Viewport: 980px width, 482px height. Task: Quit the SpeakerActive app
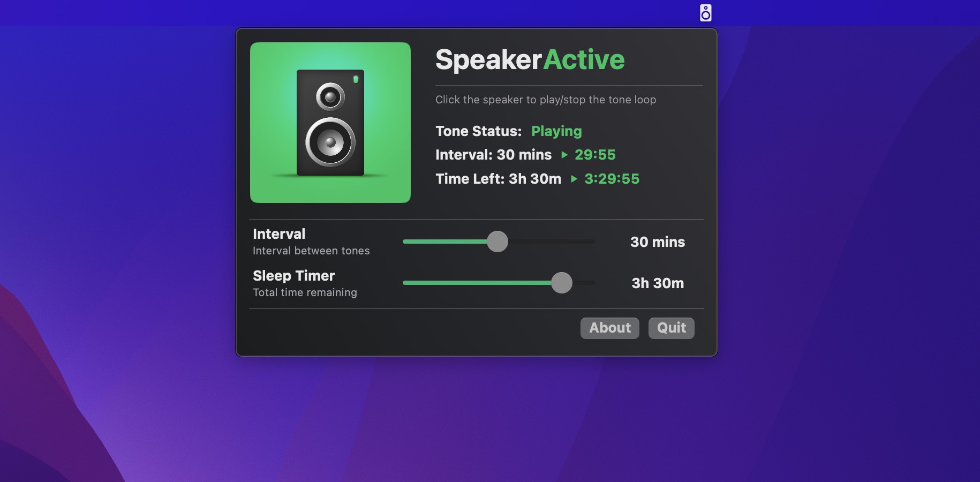pyautogui.click(x=672, y=328)
